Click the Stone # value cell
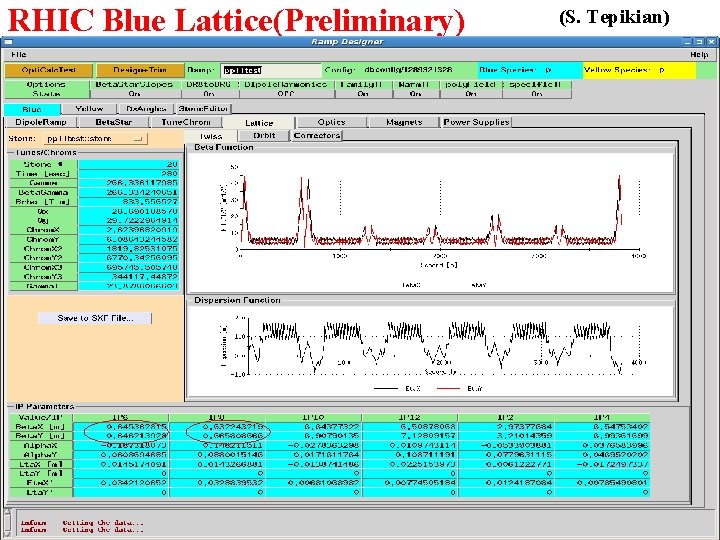Image resolution: width=720 pixels, height=540 pixels. click(129, 164)
